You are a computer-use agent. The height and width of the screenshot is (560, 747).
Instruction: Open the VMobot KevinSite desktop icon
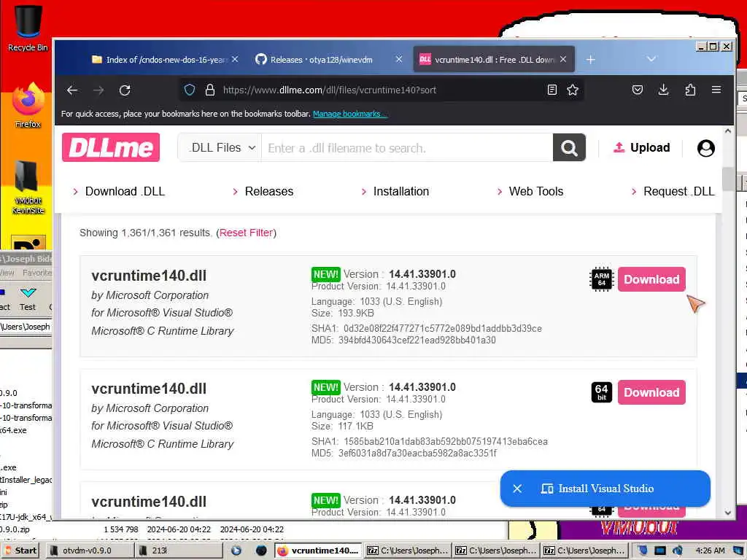[28, 187]
